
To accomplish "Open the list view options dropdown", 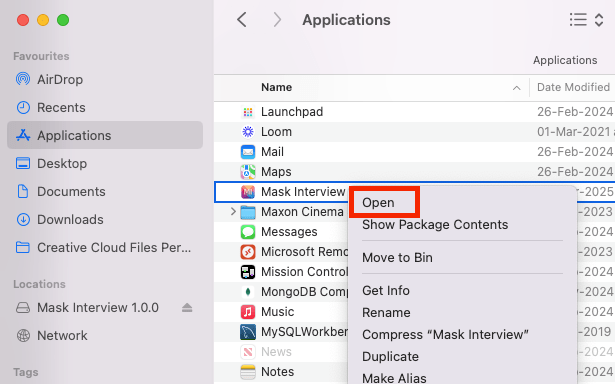I will (586, 20).
